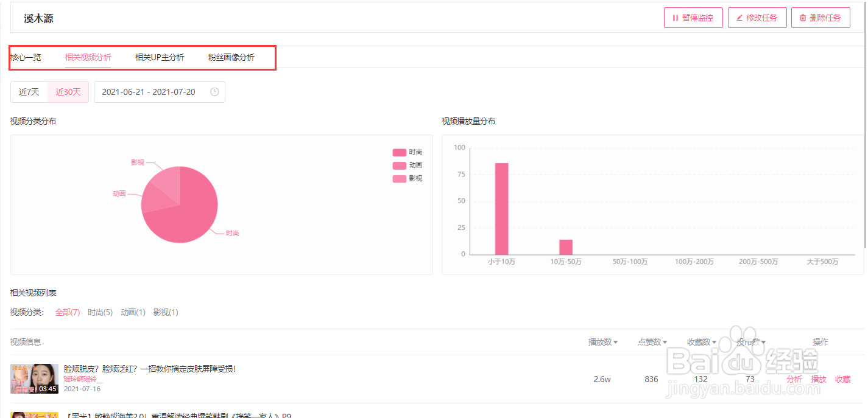Click the 2.6w play count value
This screenshot has height=418, width=868.
(x=602, y=379)
